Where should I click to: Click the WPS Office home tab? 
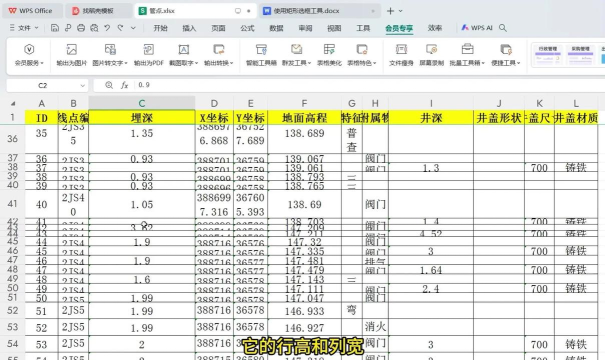point(31,11)
